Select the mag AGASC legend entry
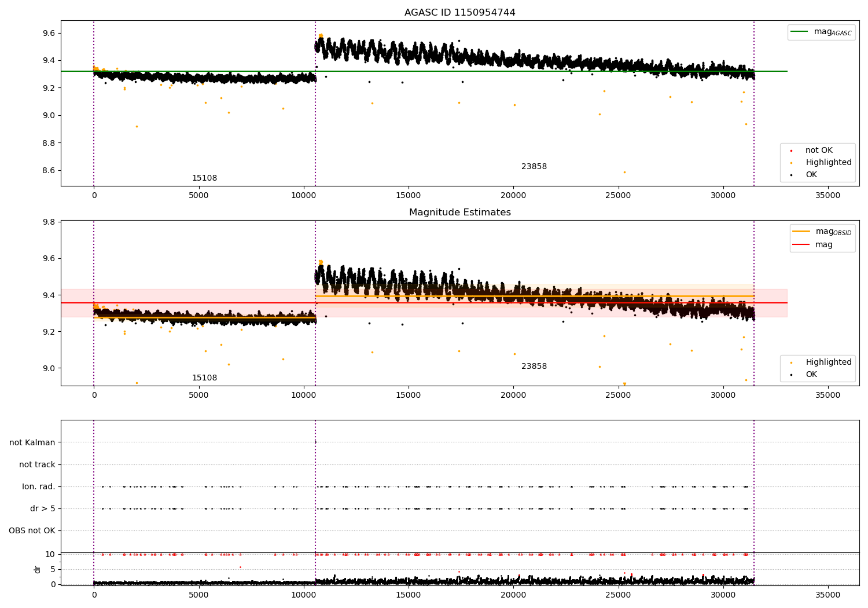Screen dimensions: 868x608 coord(821,32)
